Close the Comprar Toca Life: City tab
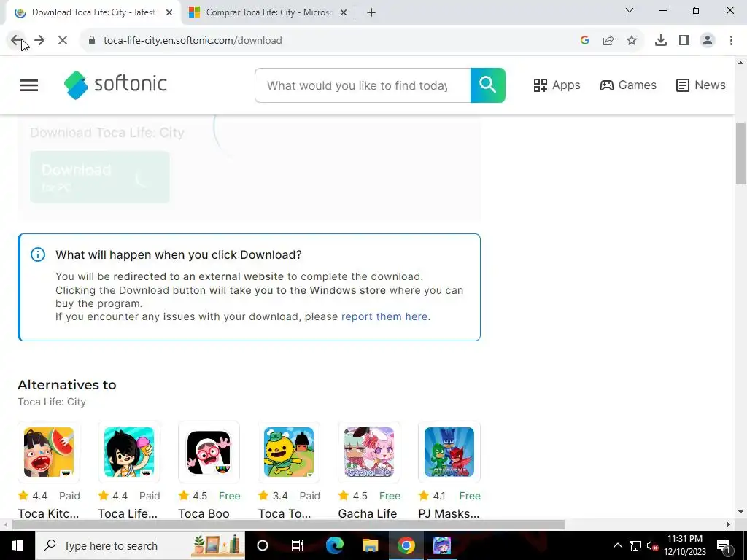Image resolution: width=747 pixels, height=560 pixels. (x=344, y=12)
